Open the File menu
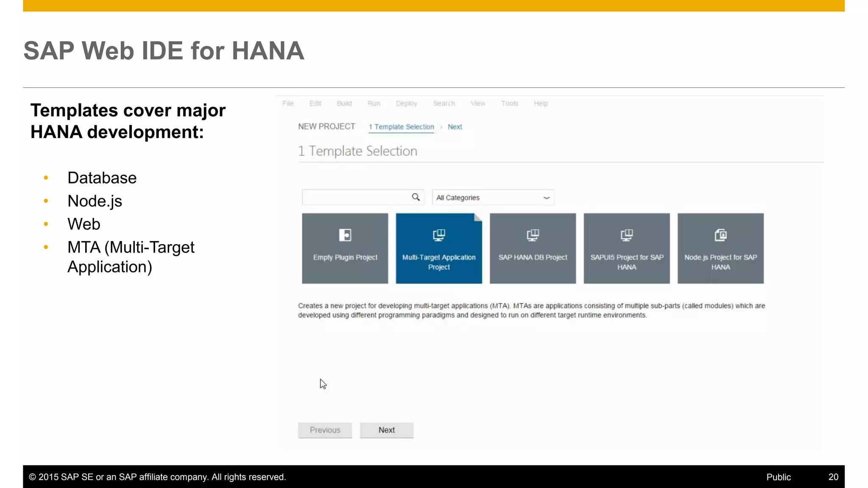Screen dimensions: 868x488 288,103
